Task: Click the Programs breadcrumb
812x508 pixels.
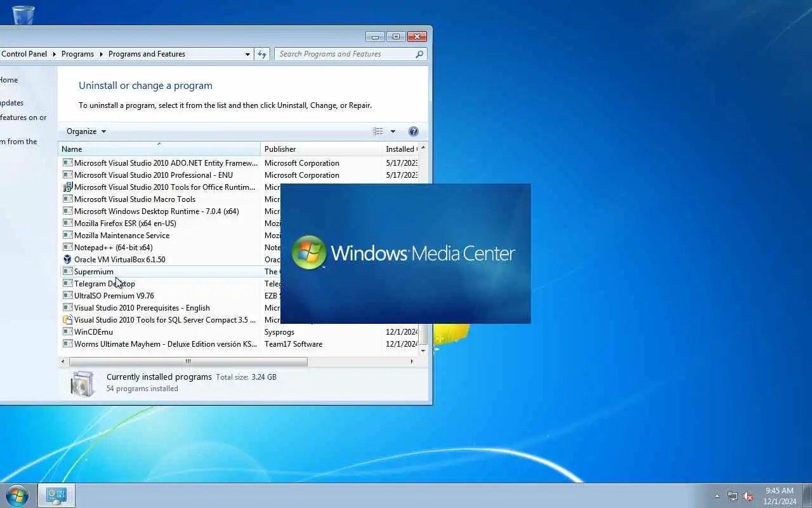Action: click(77, 54)
